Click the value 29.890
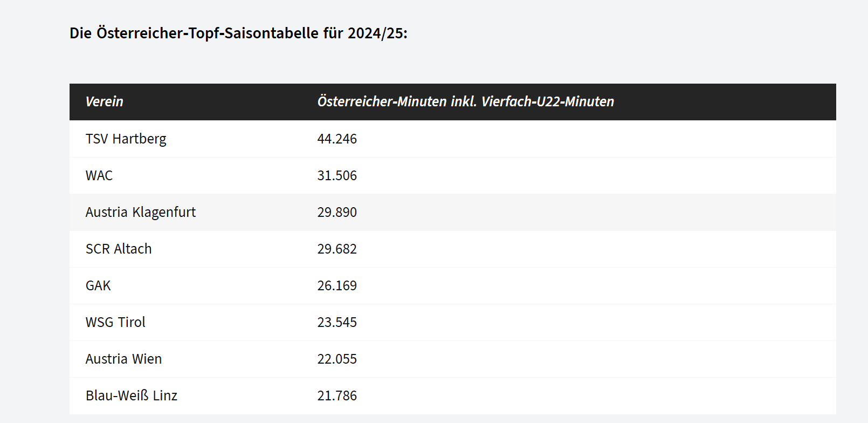The width and height of the screenshot is (868, 423). coord(337,213)
